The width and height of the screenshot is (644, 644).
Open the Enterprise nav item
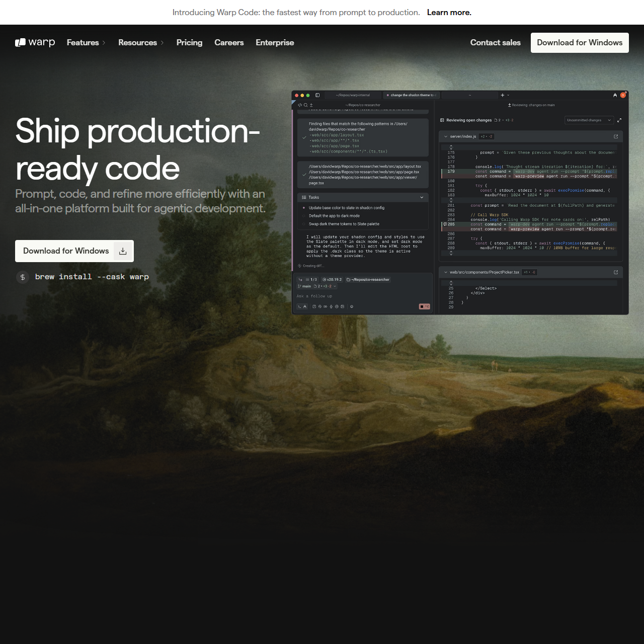coord(275,43)
